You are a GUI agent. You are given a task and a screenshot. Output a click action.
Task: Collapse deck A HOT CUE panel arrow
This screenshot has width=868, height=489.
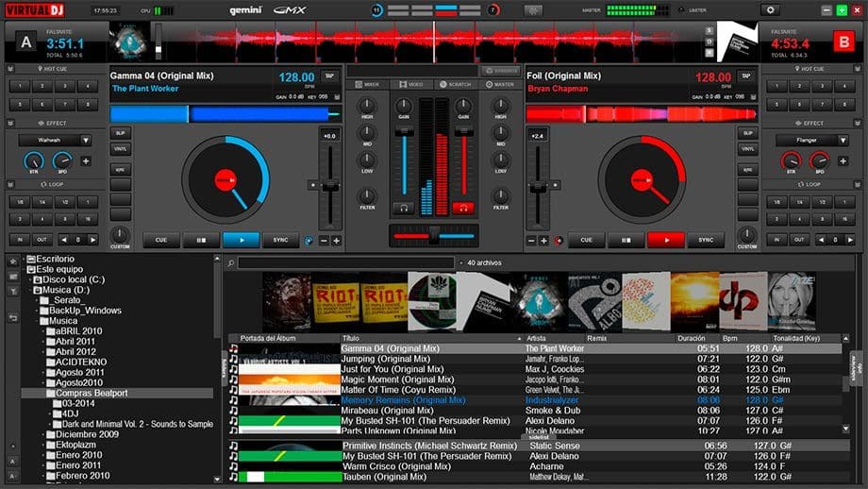point(10,69)
